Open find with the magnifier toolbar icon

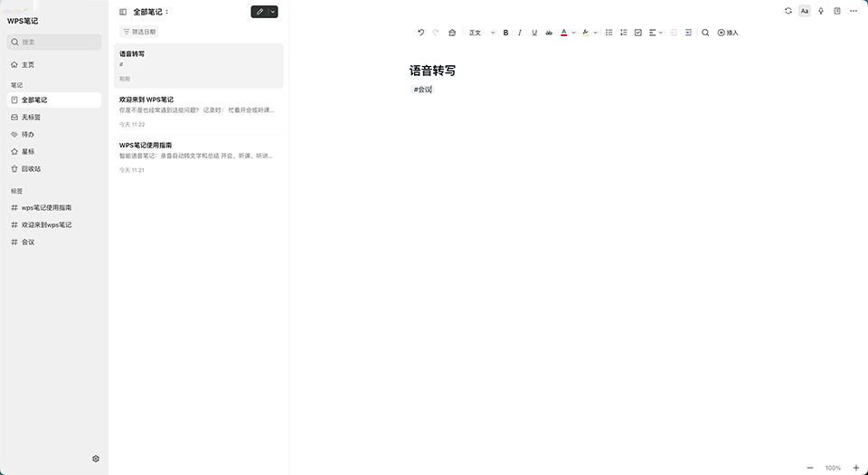[x=705, y=33]
